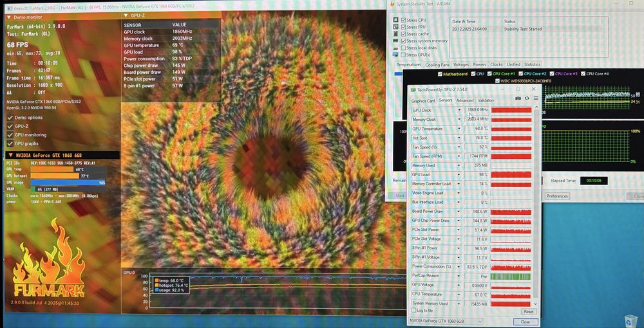This screenshot has width=644, height=328.
Task: Click the AIDA64 flame title bar icon
Action: click(x=392, y=4)
